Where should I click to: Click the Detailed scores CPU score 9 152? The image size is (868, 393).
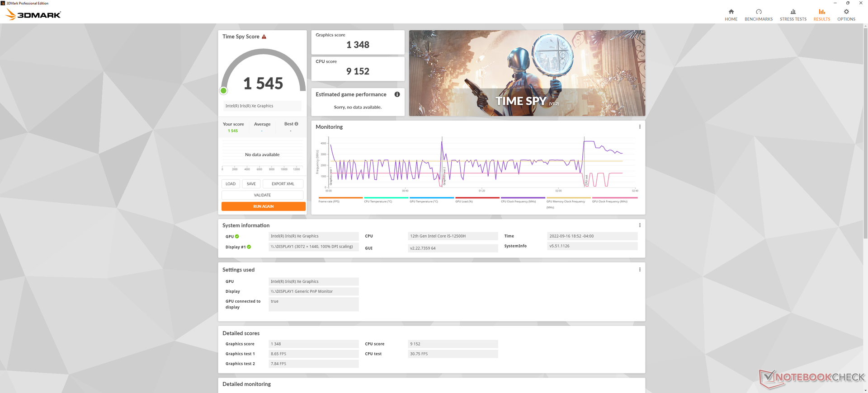point(453,344)
